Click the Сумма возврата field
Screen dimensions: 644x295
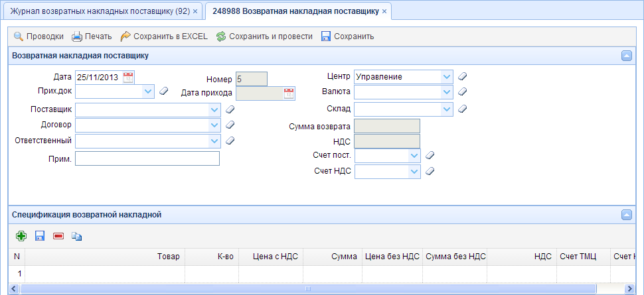pos(387,126)
